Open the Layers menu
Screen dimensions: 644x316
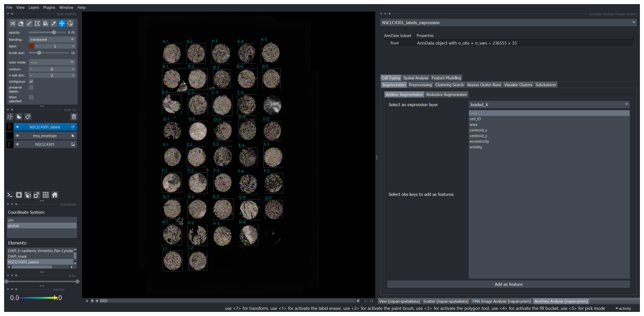click(x=34, y=7)
